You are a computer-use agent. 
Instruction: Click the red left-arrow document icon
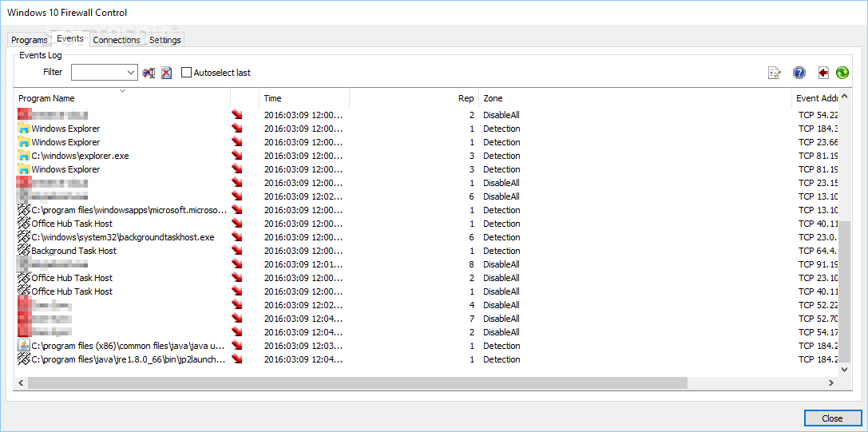(822, 73)
